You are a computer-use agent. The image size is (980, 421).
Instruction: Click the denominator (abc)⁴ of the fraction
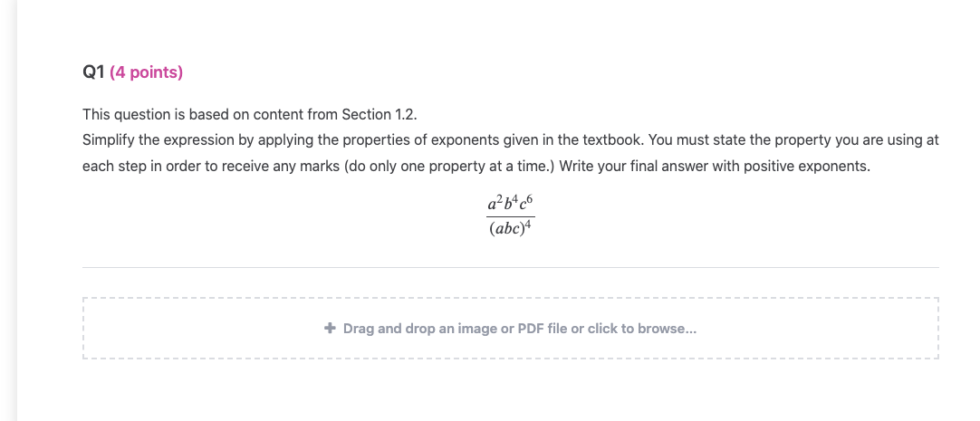(x=510, y=227)
